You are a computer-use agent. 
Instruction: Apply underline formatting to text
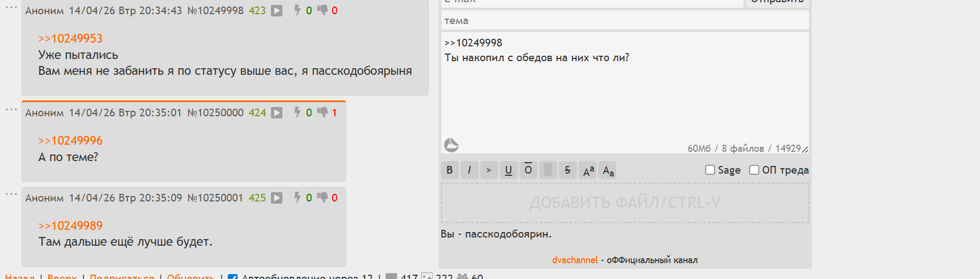tap(509, 170)
